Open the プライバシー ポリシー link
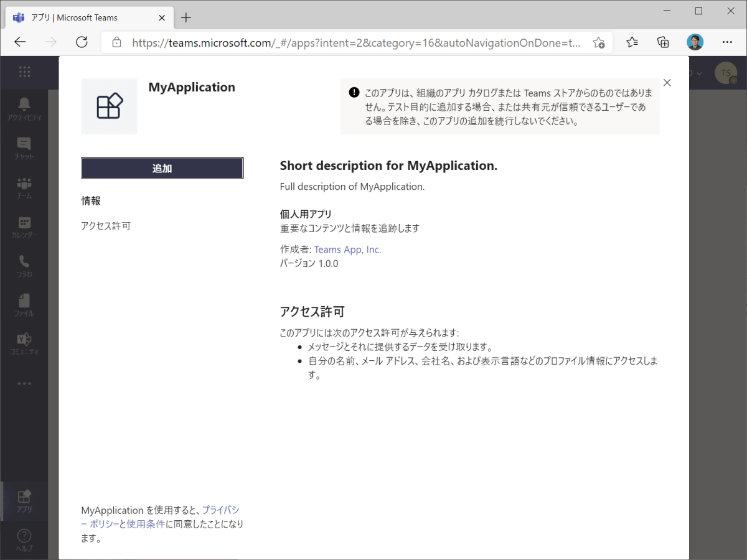This screenshot has height=560, width=747. coord(160,517)
